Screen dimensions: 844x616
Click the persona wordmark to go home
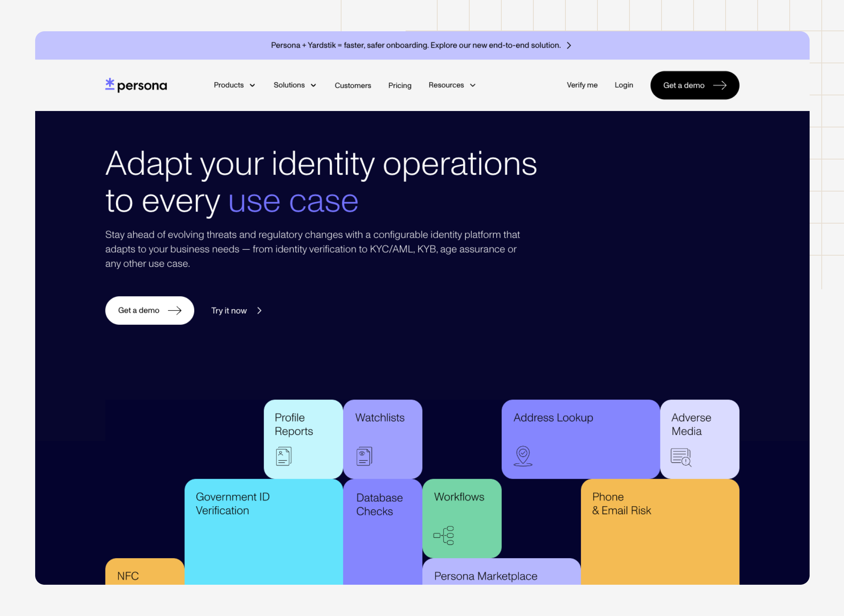(x=142, y=86)
